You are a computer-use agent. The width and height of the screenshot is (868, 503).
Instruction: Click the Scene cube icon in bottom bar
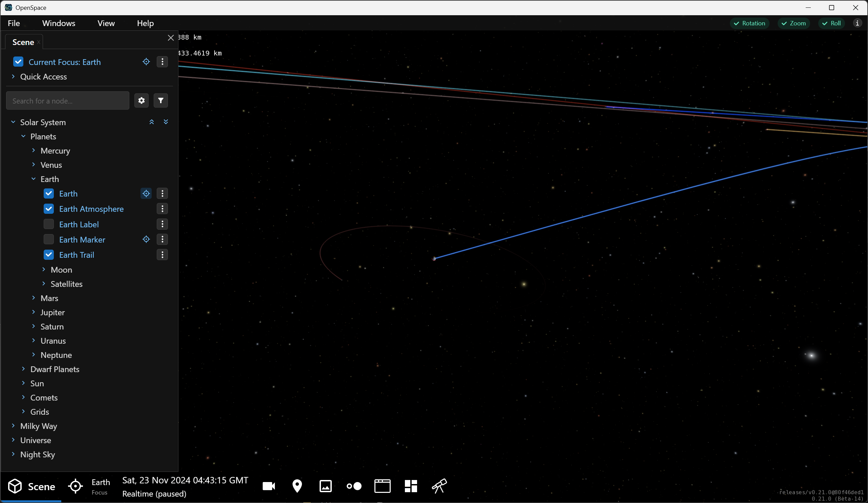15,486
